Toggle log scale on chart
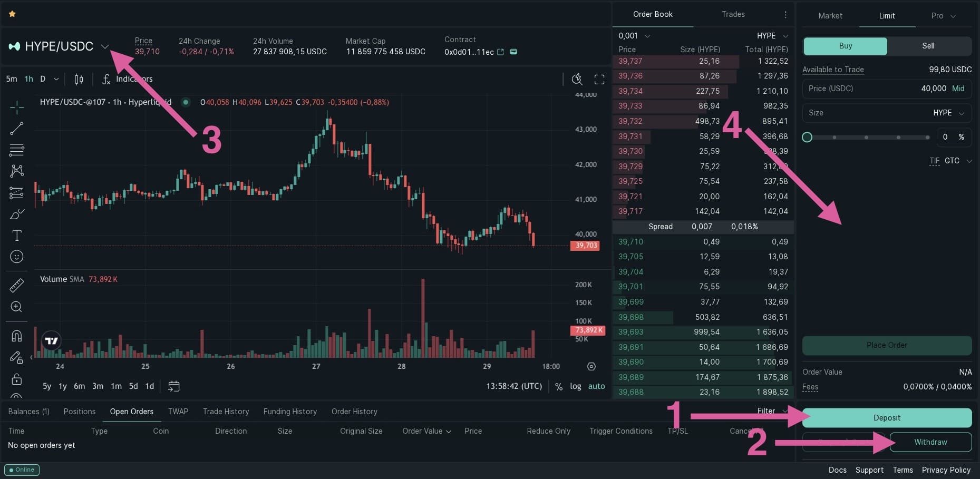Screen dimensions: 980x479 [x=576, y=386]
